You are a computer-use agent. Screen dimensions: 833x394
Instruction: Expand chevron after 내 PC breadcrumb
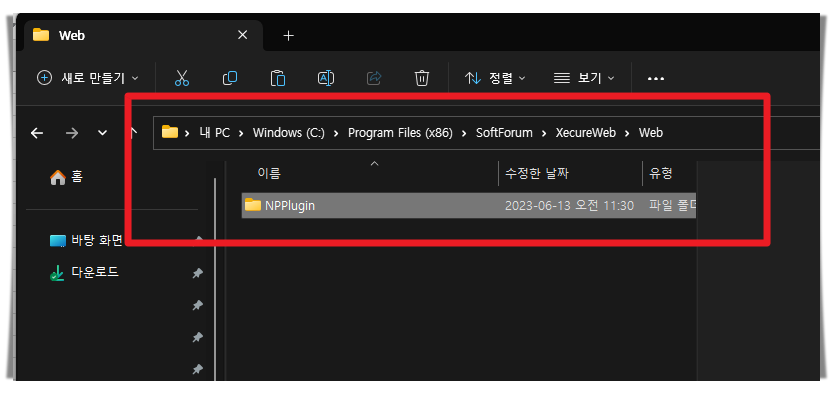241,133
